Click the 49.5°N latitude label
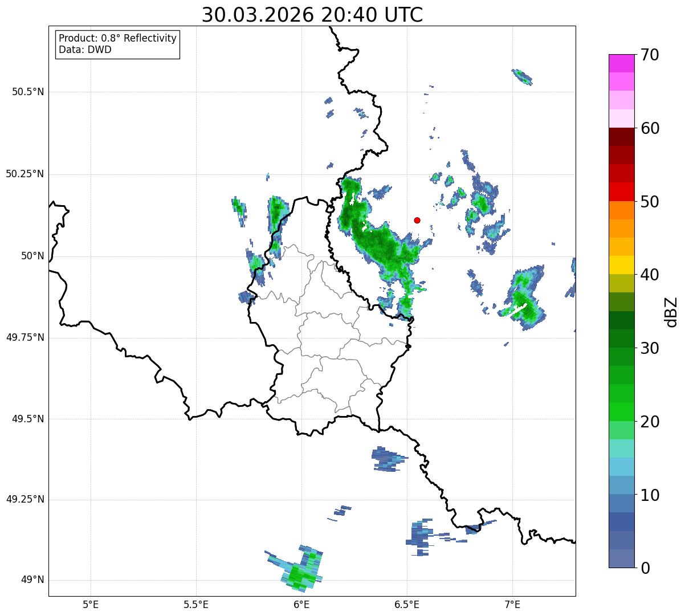Image resolution: width=685 pixels, height=616 pixels. 28,419
